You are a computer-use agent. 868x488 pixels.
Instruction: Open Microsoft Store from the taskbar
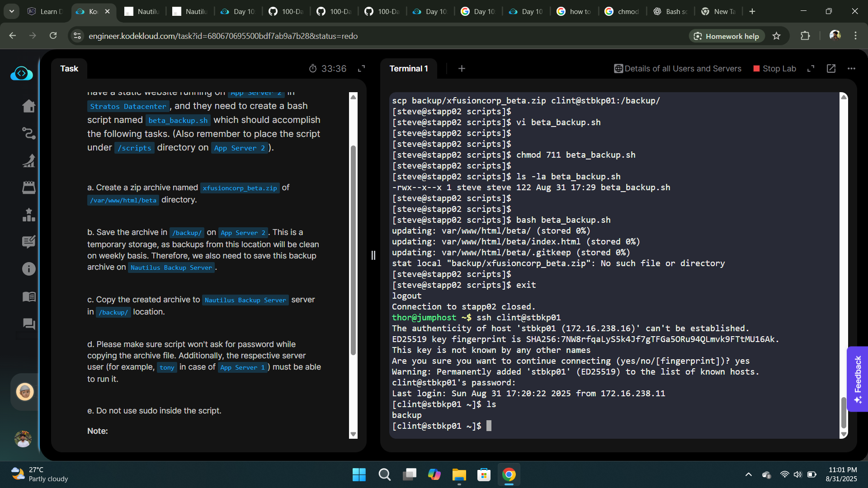pos(484,474)
